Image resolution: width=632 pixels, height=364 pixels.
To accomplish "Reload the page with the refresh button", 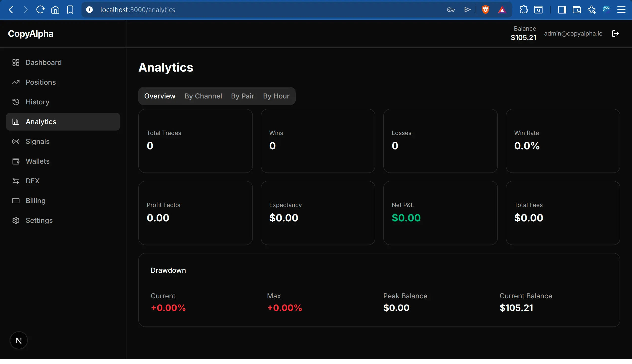I will point(40,9).
